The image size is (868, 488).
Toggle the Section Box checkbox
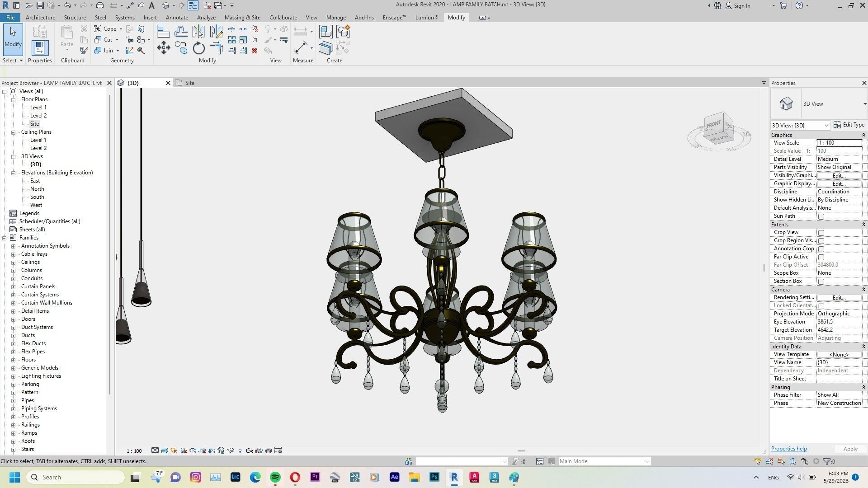coord(821,282)
